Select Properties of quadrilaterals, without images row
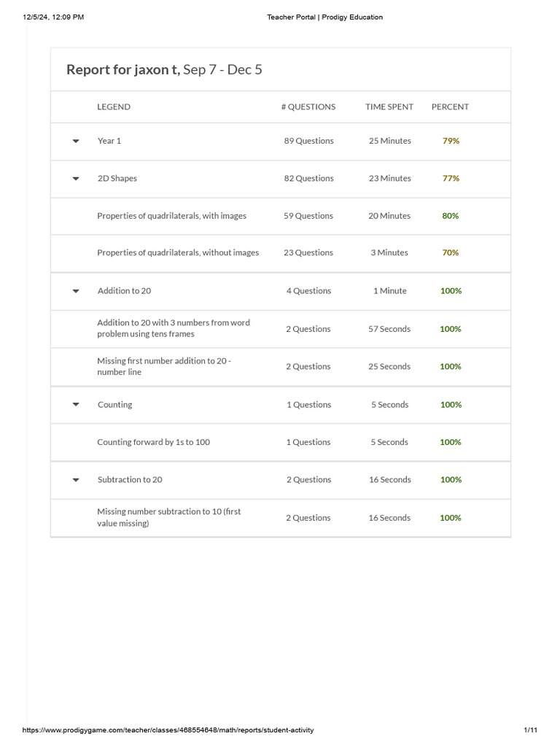 [178, 252]
